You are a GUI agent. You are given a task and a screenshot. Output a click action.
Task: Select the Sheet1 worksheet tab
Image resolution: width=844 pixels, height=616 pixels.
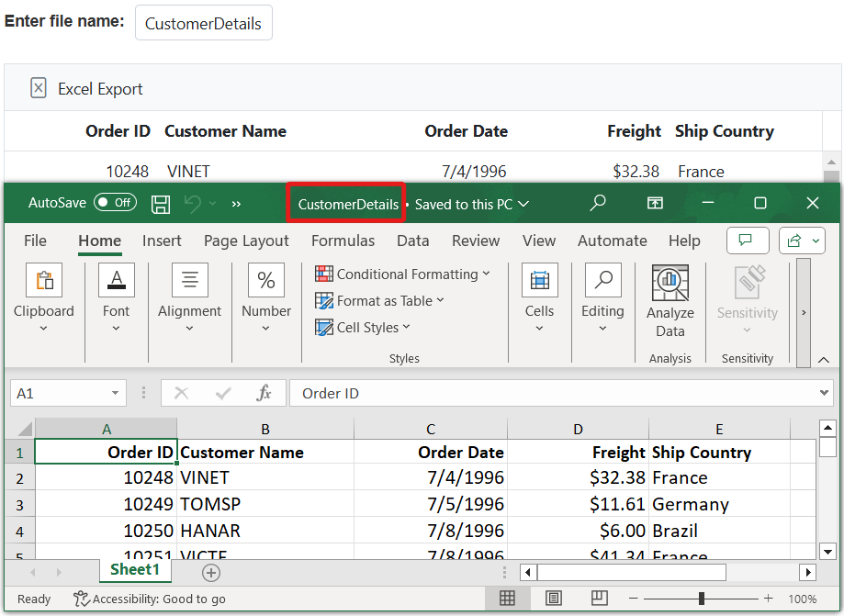(x=135, y=570)
